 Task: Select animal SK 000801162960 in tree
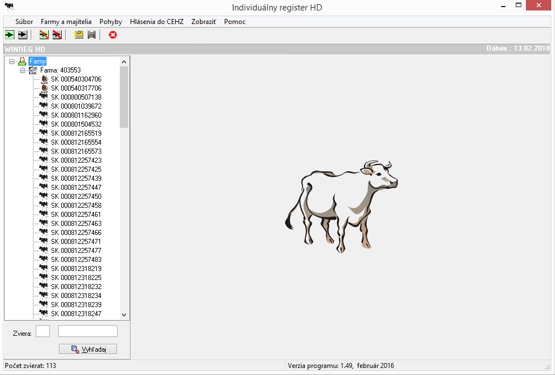[x=76, y=115]
